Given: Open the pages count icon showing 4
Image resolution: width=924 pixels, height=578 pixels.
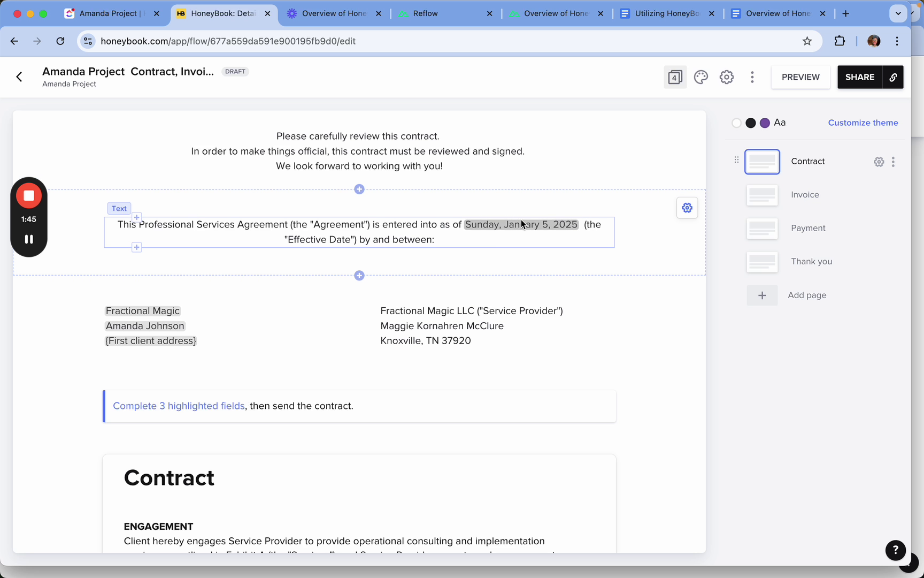Looking at the screenshot, I should tap(675, 77).
